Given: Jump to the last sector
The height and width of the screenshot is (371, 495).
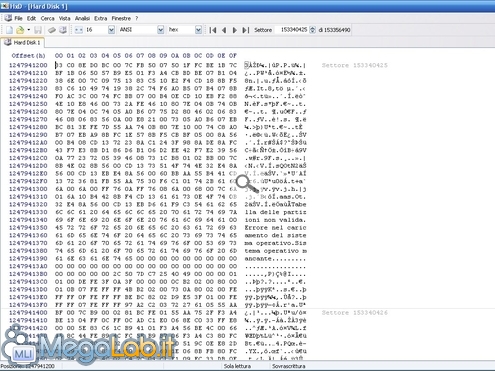Looking at the screenshot, I should (x=246, y=30).
